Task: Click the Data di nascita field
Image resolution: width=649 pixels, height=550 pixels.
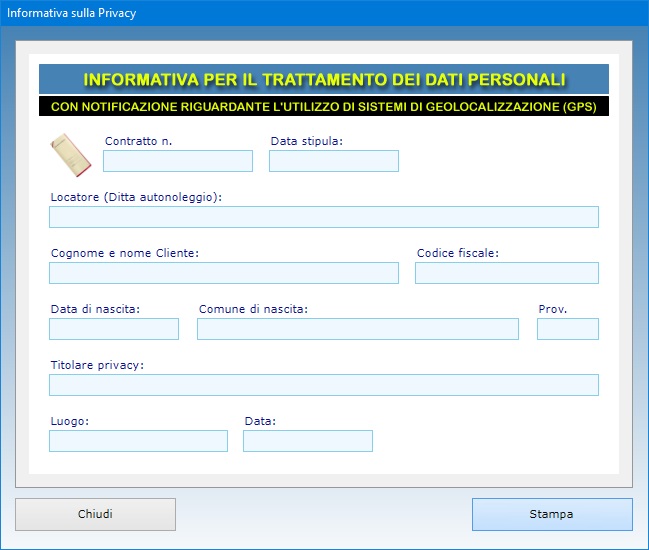Action: pyautogui.click(x=113, y=329)
